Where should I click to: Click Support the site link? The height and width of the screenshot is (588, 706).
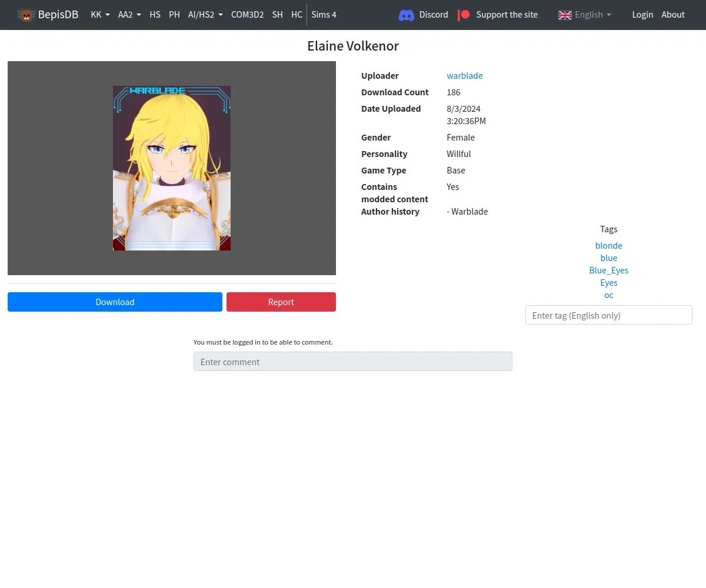(x=507, y=15)
